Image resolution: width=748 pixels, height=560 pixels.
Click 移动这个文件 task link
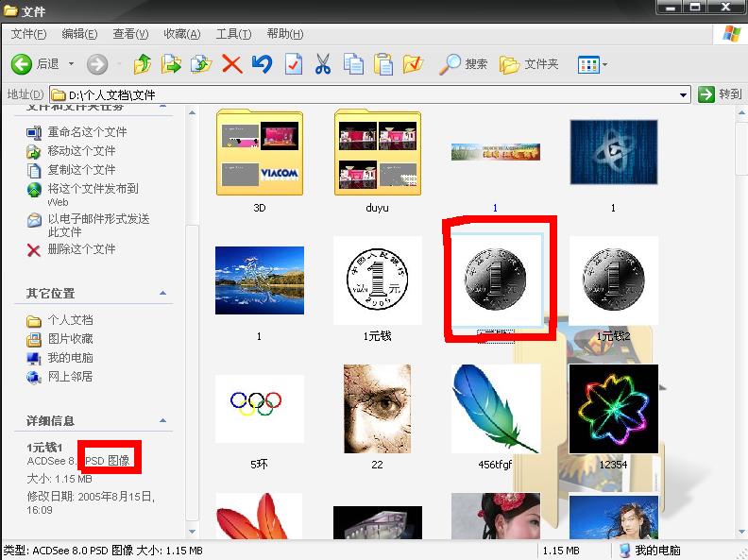pos(71,151)
